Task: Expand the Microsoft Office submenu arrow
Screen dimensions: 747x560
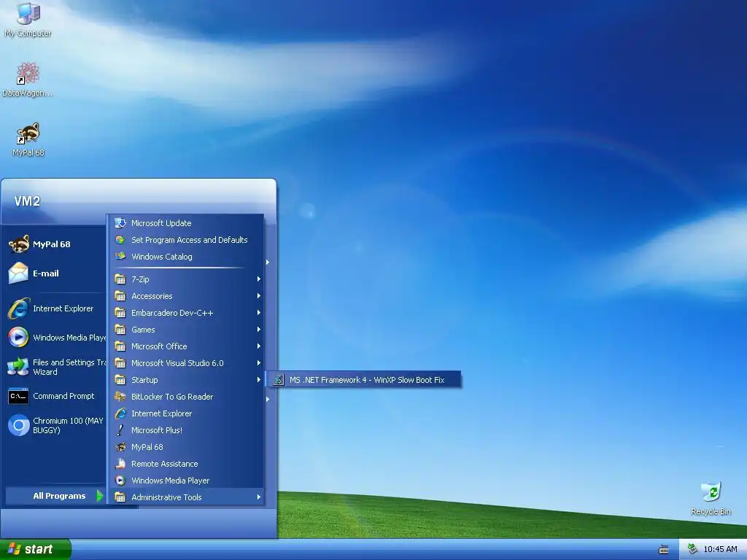Action: [259, 346]
